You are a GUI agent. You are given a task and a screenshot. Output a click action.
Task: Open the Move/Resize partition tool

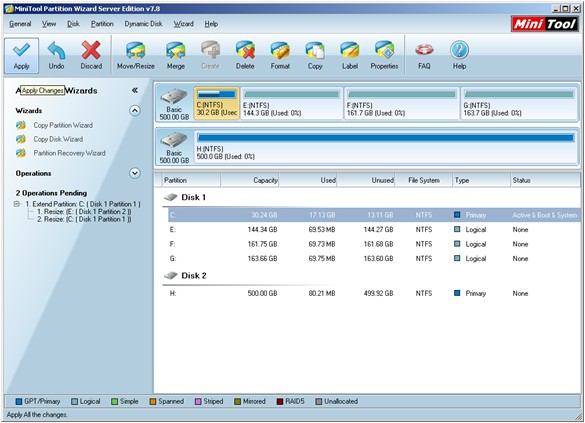tap(135, 56)
